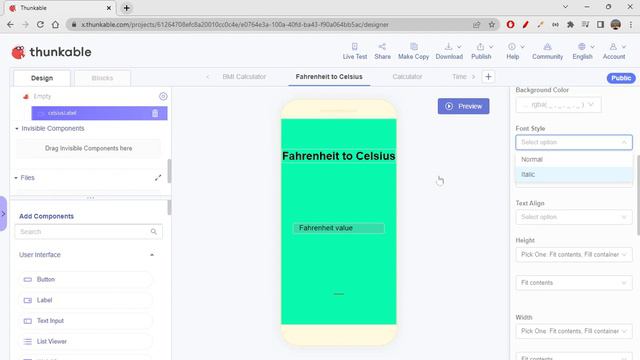640x360 pixels.
Task: Click the browser Home icon
Action: coord(56,24)
